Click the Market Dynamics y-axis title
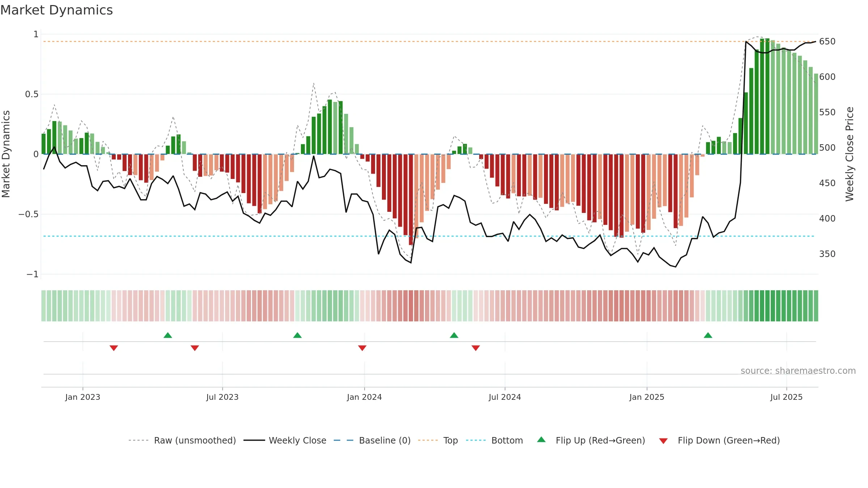This screenshot has width=868, height=488. (x=6, y=154)
